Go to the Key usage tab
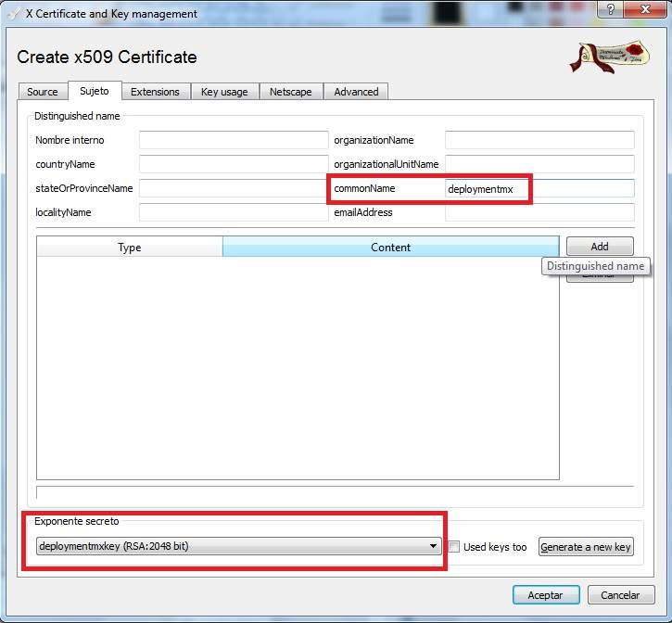Screen dimensions: 672x623 click(224, 92)
